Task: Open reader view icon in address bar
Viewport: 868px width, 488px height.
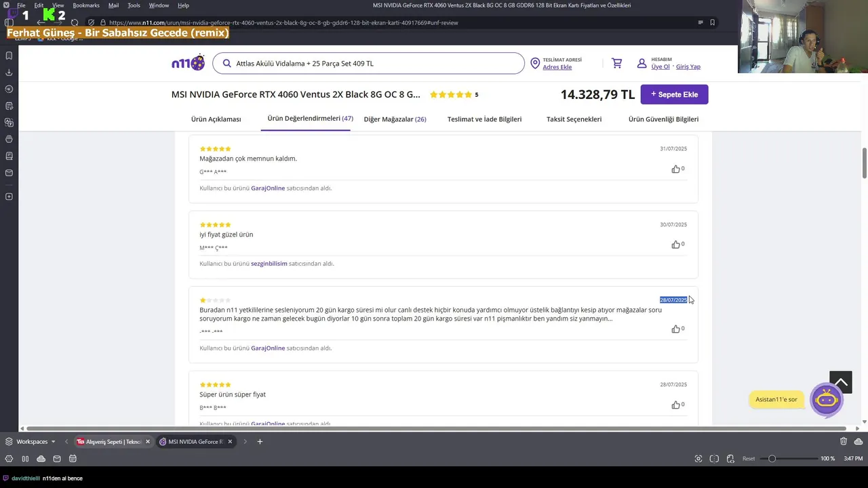Action: 701,22
